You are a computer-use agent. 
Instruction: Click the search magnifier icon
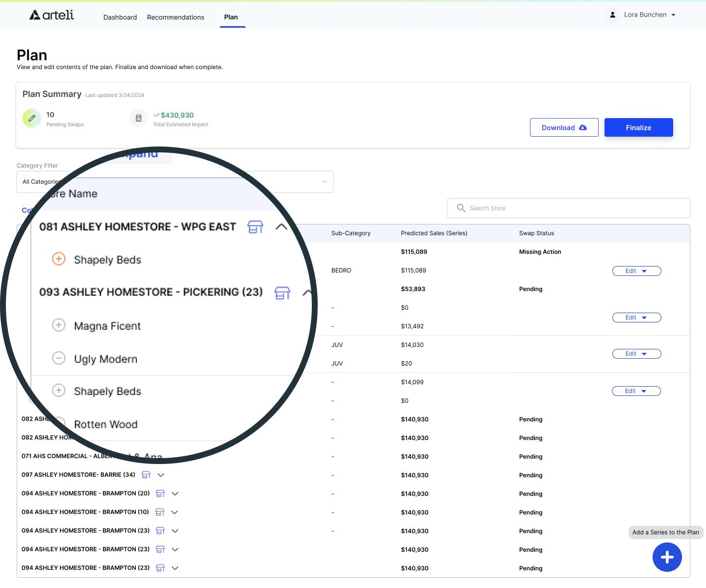tap(461, 208)
